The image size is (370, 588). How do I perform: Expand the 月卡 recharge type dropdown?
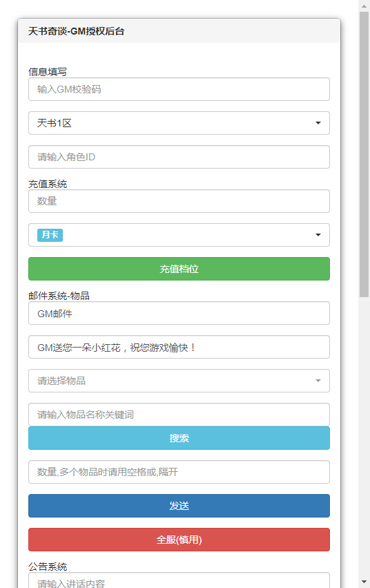coord(179,235)
